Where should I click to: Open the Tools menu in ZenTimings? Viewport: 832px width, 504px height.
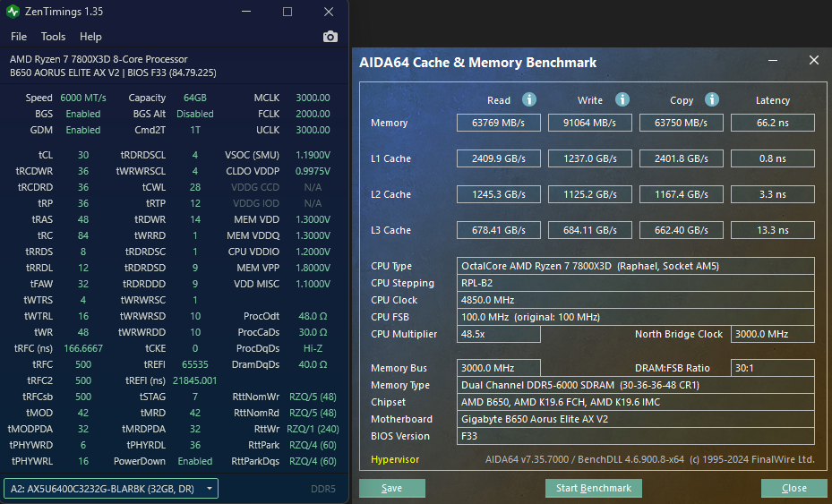pyautogui.click(x=53, y=37)
